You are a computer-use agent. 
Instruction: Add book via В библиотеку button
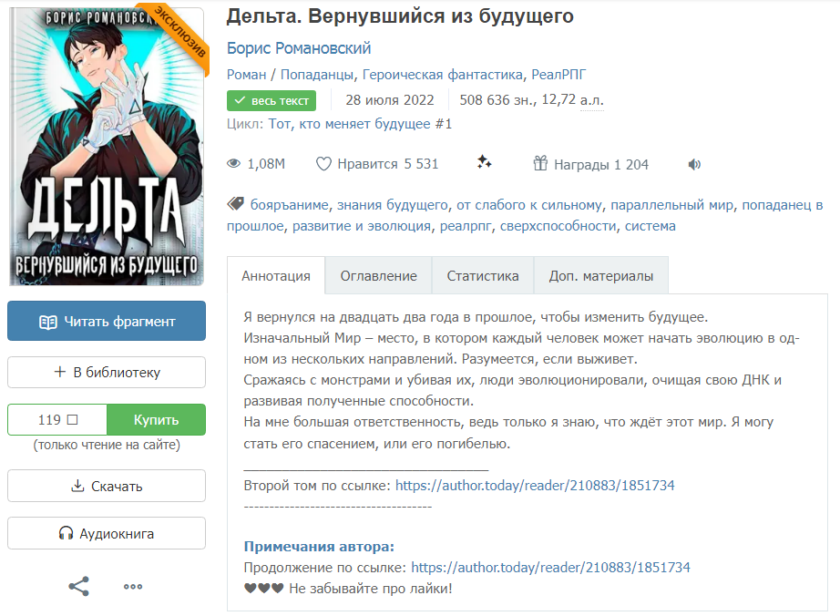107,373
